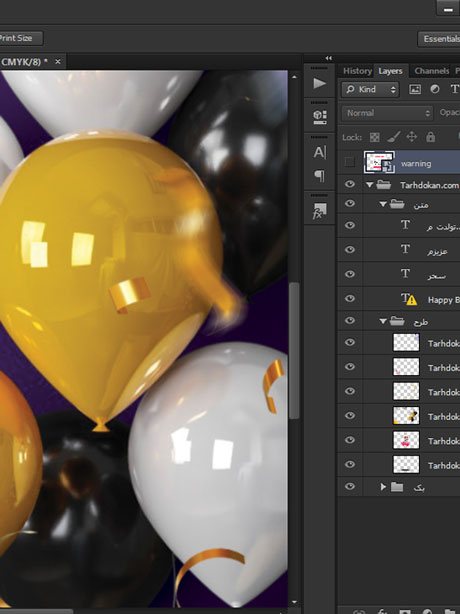Close the CMYK/8 document tab
The image size is (460, 614).
[58, 61]
